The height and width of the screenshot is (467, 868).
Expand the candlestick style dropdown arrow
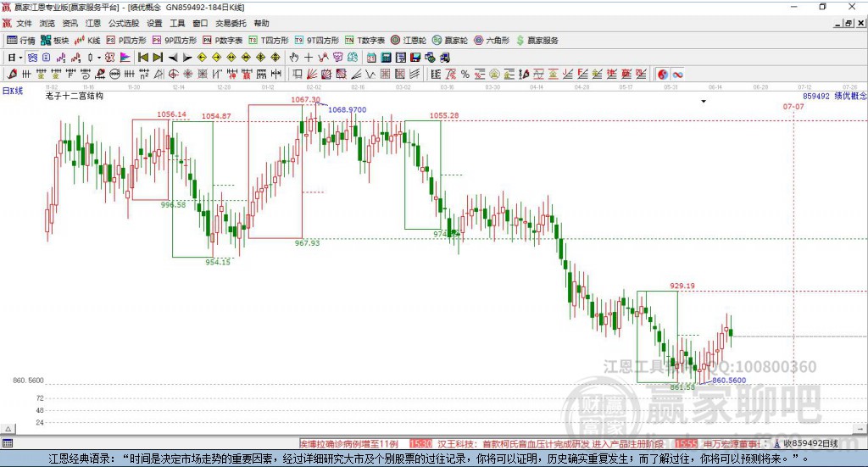(x=99, y=58)
